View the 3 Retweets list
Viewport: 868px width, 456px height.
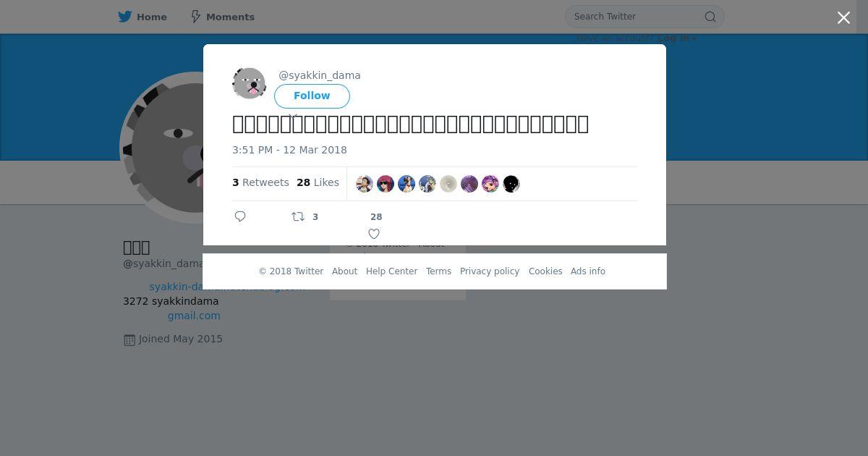pos(260,182)
